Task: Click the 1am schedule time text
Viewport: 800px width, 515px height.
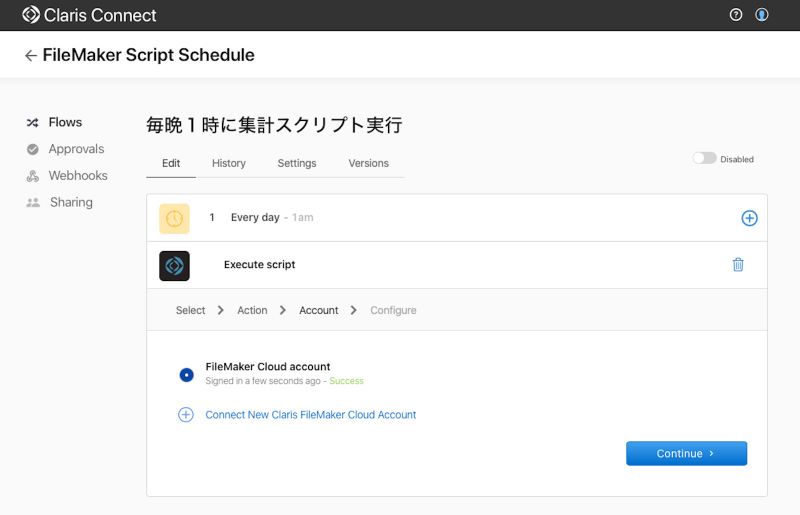Action: pos(303,217)
